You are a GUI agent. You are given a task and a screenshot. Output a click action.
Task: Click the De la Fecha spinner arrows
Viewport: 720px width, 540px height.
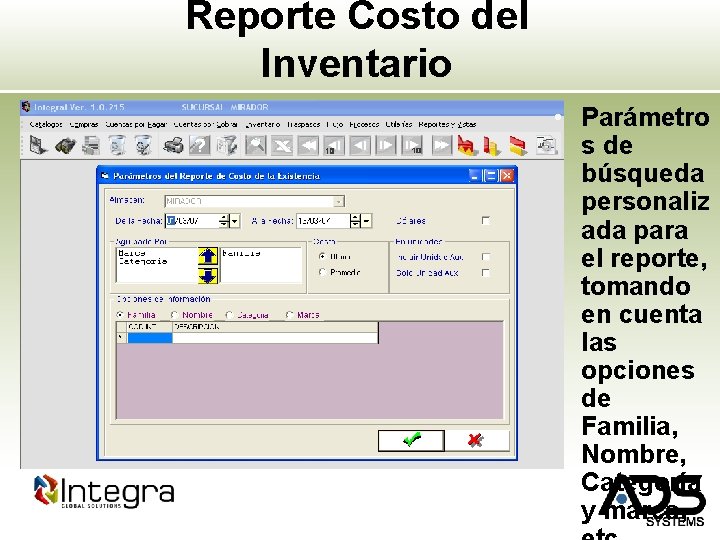pyautogui.click(x=224, y=221)
